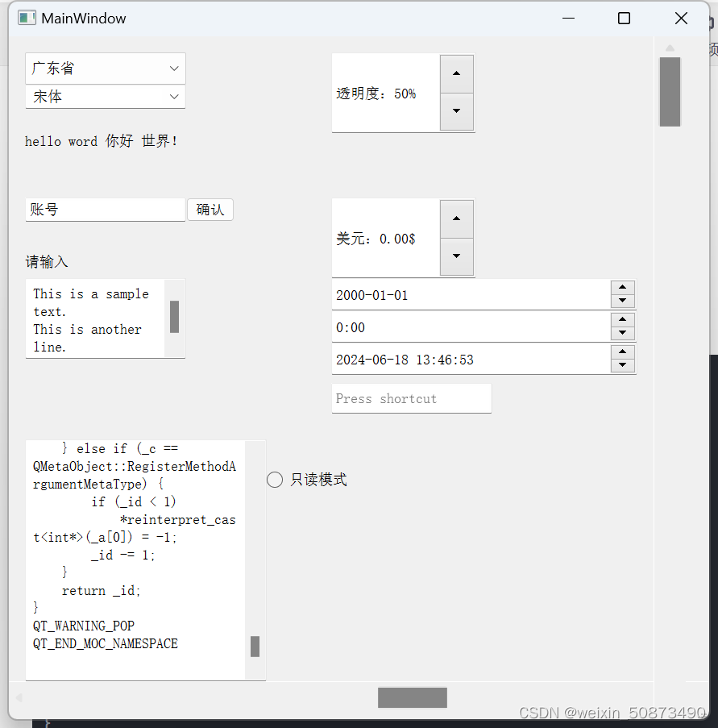718x728 pixels.
Task: Increment the datetime spin value
Action: point(623,353)
